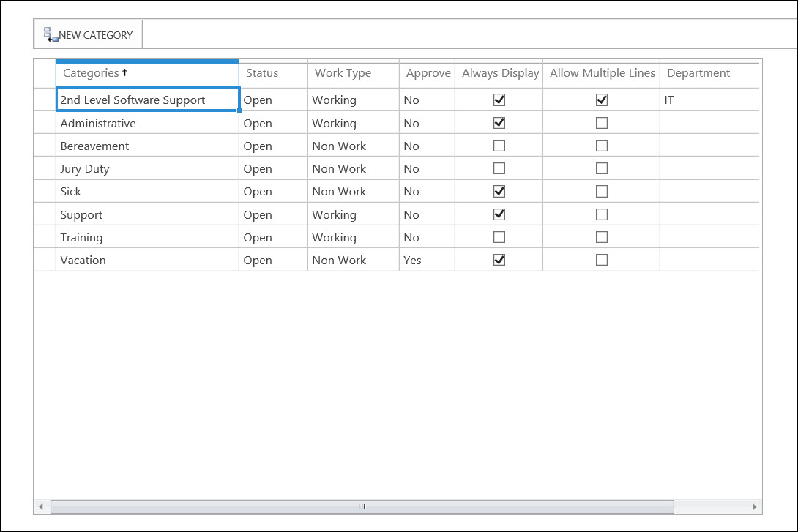Click the Work Type cell for Training
The height and width of the screenshot is (532, 798).
353,237
